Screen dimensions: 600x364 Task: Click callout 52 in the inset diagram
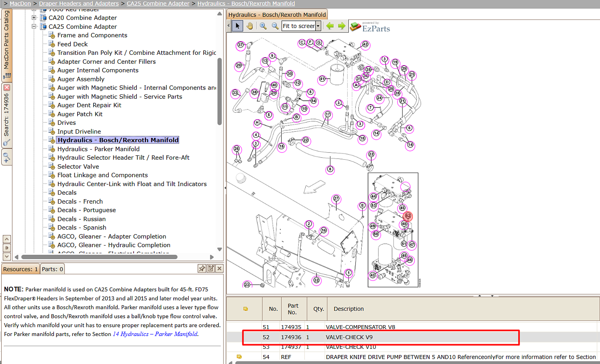pyautogui.click(x=408, y=216)
